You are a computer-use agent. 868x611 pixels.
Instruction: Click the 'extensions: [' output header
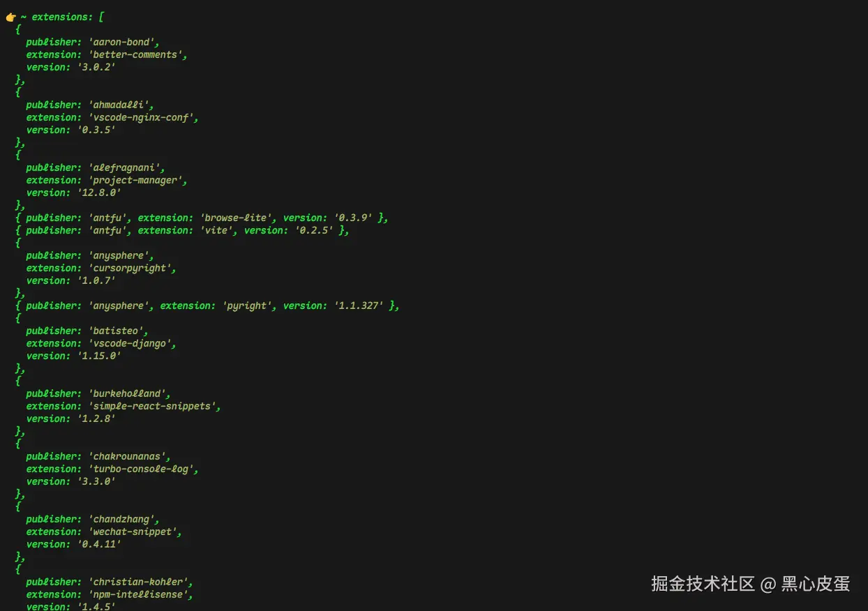tap(68, 17)
